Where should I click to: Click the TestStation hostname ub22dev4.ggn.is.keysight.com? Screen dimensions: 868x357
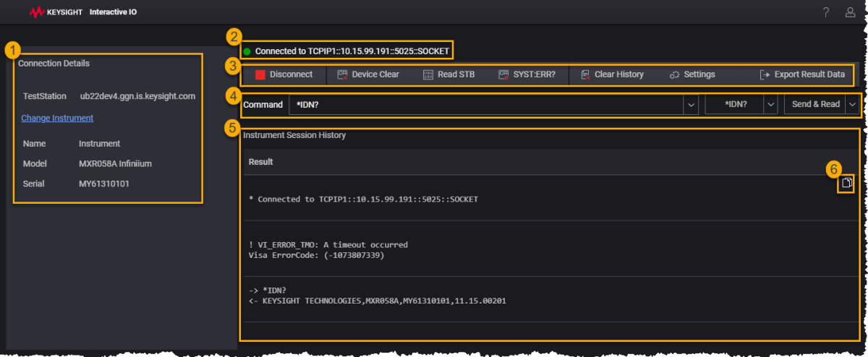[x=137, y=96]
